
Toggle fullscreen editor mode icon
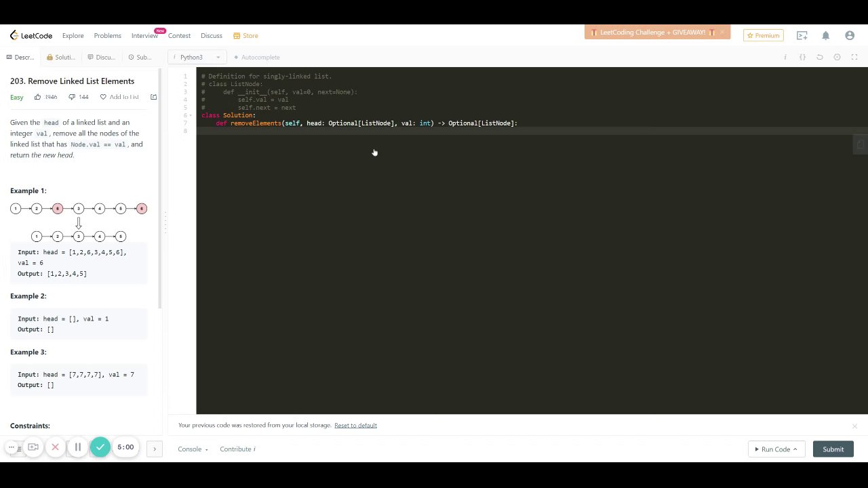(854, 57)
